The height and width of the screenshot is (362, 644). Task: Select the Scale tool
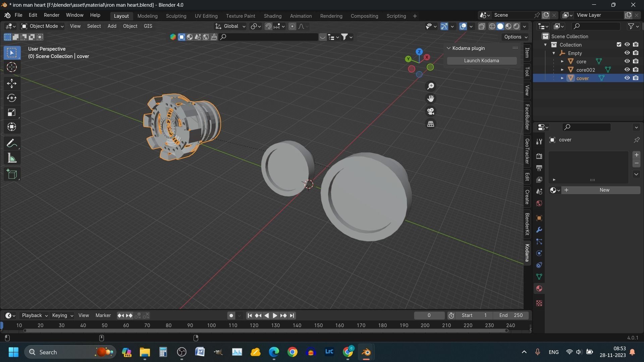(x=12, y=113)
